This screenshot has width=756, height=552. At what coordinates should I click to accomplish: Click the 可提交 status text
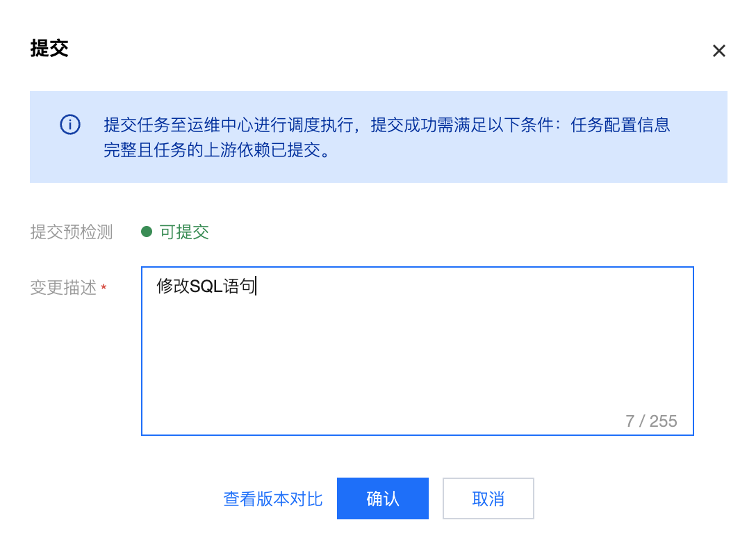pyautogui.click(x=184, y=232)
